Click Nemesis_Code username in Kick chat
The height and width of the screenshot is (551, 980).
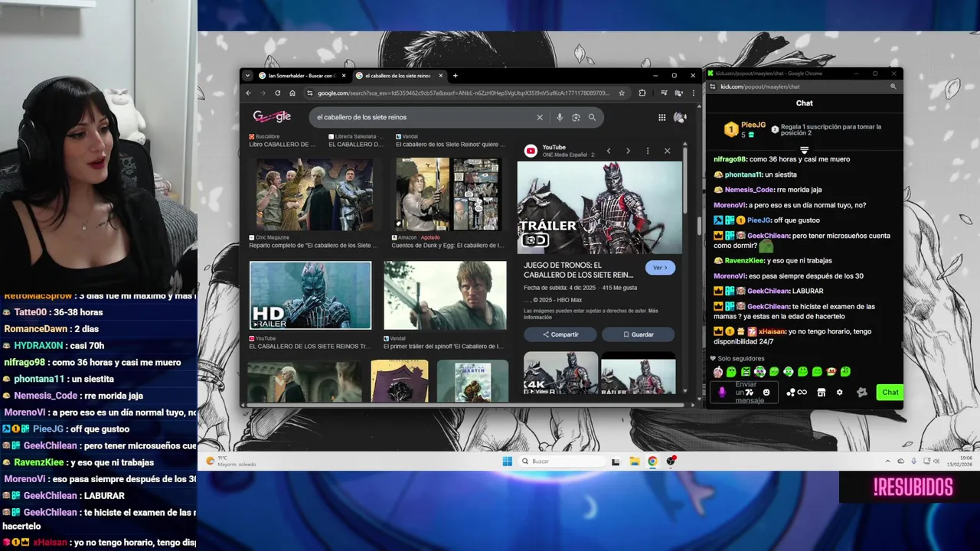click(750, 190)
